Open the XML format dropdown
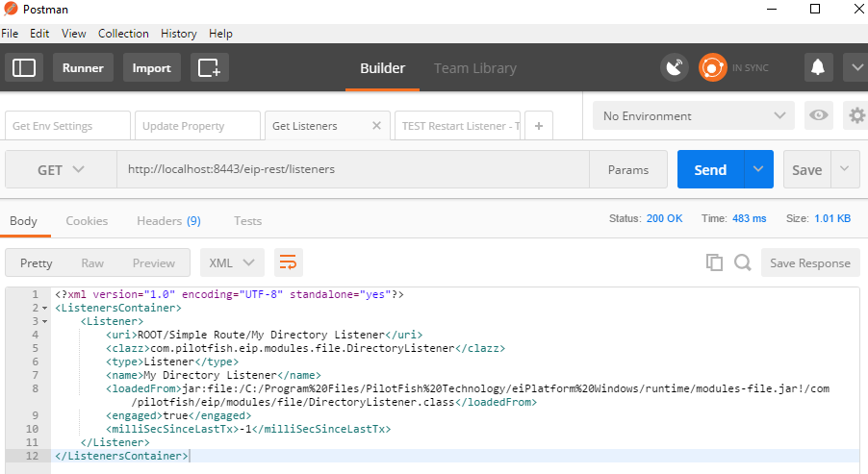 pyautogui.click(x=232, y=262)
